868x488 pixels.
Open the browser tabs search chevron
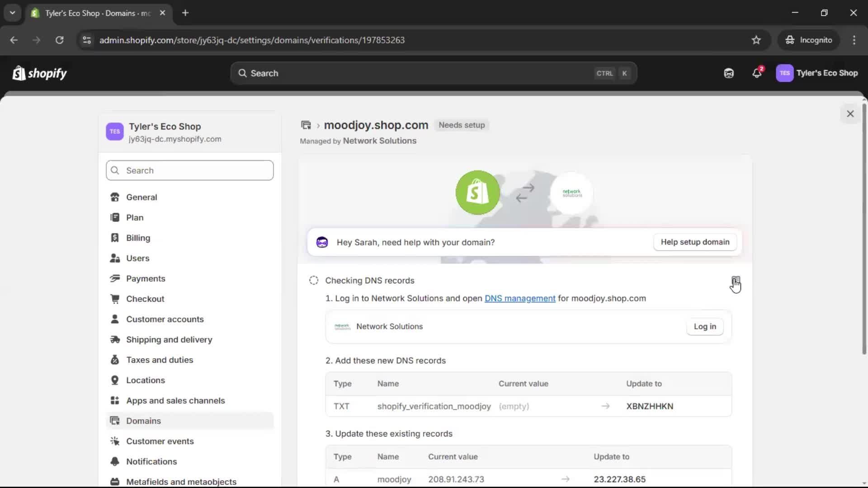[x=12, y=13]
